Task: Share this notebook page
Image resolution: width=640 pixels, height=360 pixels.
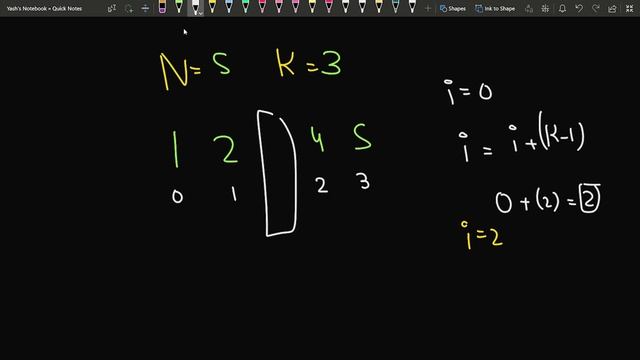Action: tap(612, 8)
